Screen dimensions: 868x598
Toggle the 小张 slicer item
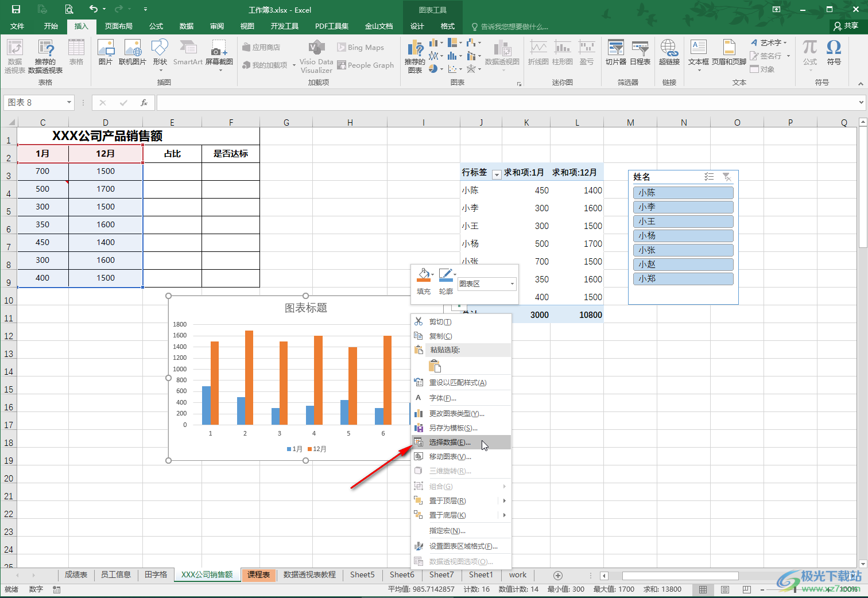(x=683, y=250)
